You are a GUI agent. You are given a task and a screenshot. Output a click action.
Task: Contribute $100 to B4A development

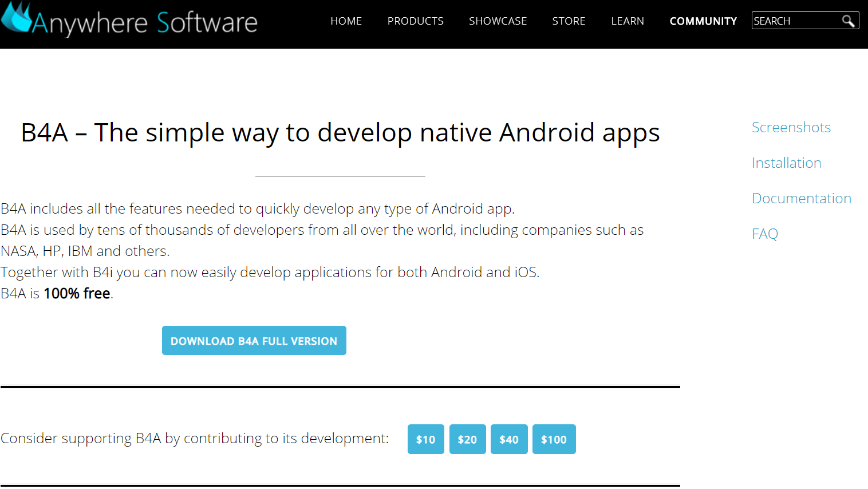554,439
